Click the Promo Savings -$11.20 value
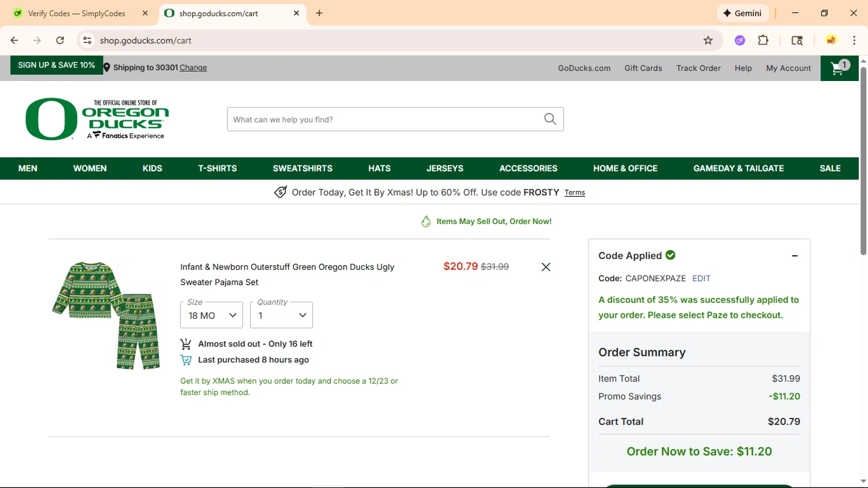 click(x=785, y=397)
